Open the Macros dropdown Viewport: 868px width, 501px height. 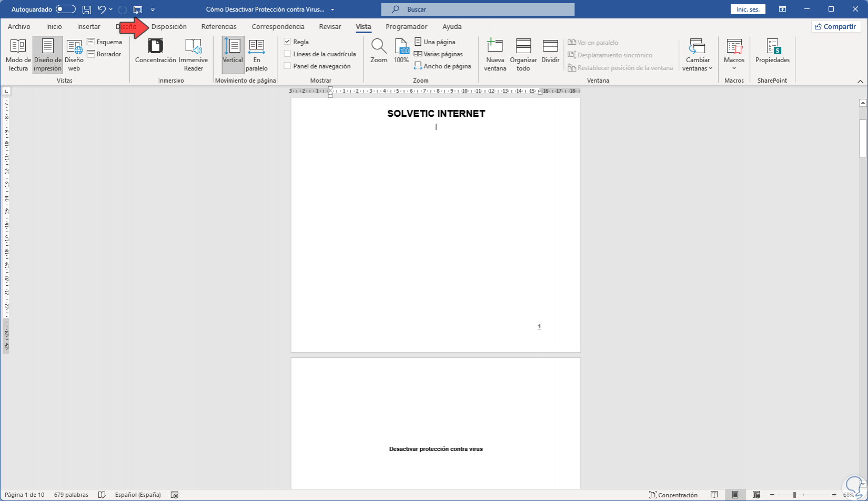pos(734,55)
